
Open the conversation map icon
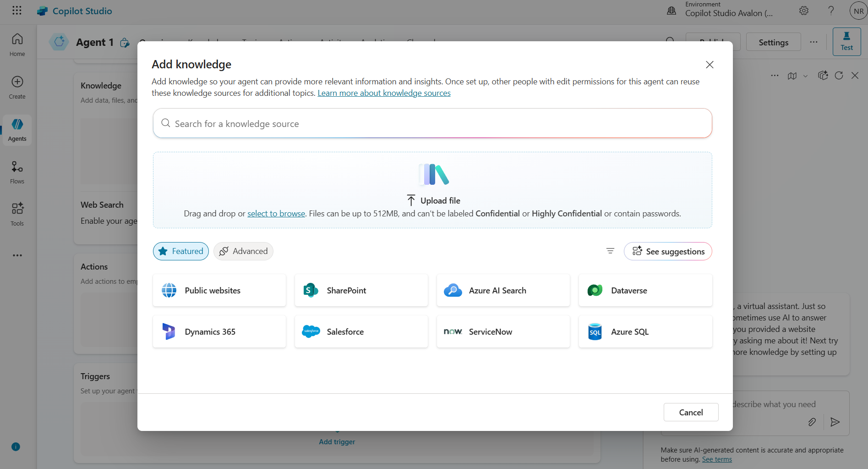pos(793,76)
